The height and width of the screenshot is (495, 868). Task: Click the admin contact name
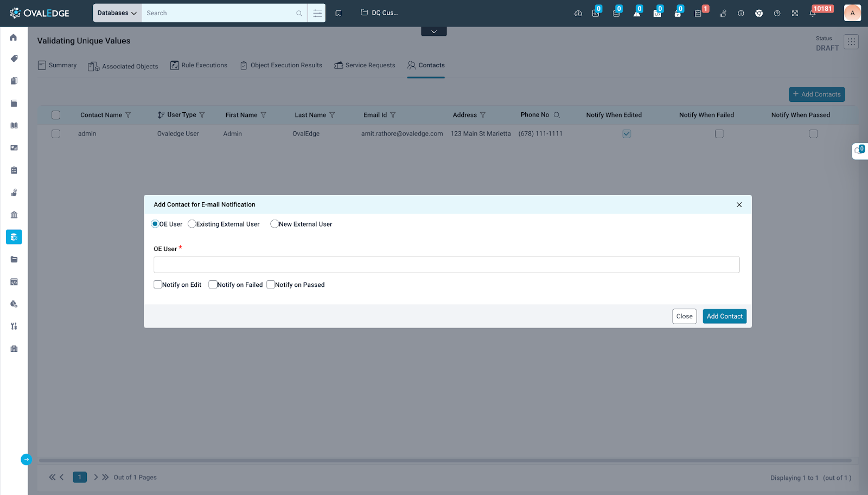click(87, 134)
